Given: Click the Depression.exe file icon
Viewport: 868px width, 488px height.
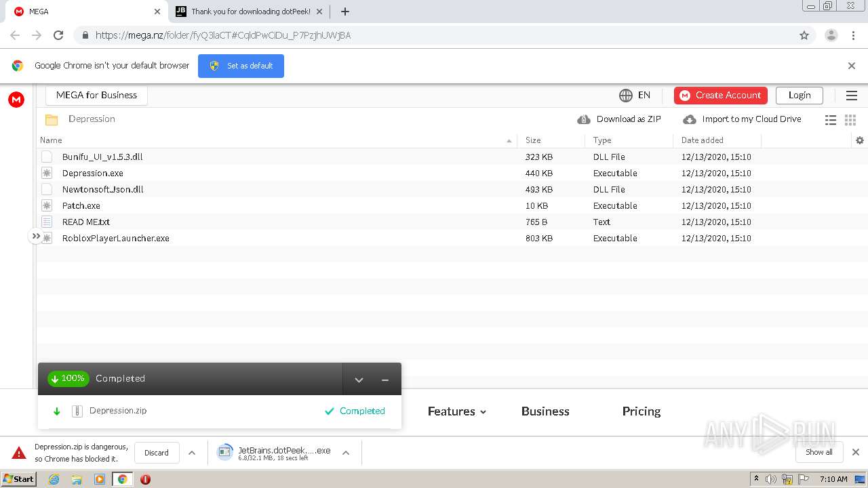Looking at the screenshot, I should click(47, 173).
